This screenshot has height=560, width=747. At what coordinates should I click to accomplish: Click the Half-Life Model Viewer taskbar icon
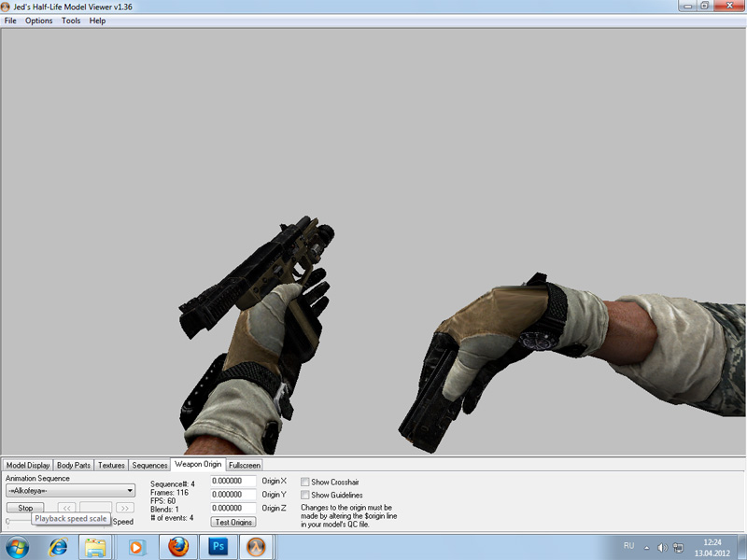point(253,546)
